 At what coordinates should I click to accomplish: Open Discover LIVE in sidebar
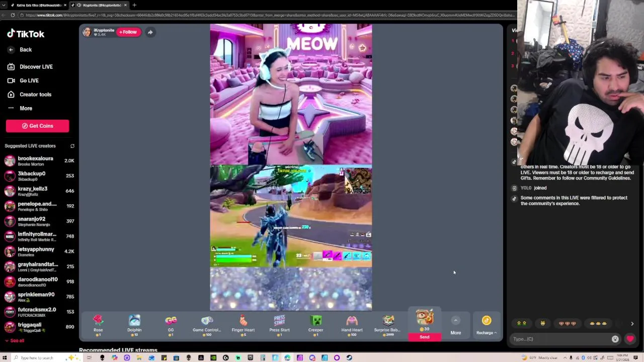30,66
